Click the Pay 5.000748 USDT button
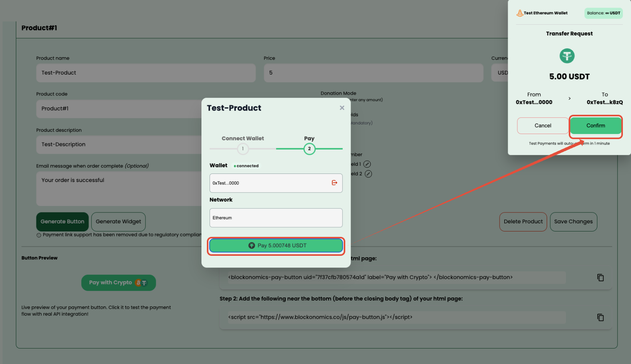The height and width of the screenshot is (364, 631). pos(276,245)
